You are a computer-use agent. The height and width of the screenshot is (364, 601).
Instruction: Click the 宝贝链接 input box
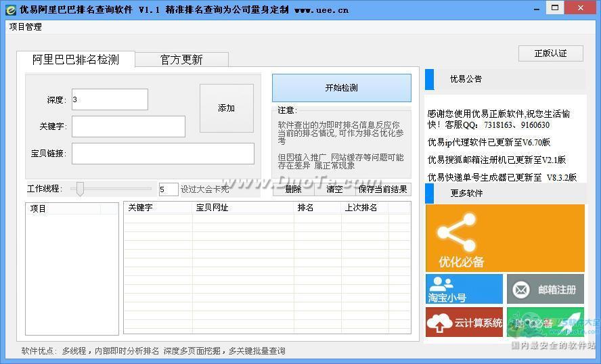(x=162, y=154)
